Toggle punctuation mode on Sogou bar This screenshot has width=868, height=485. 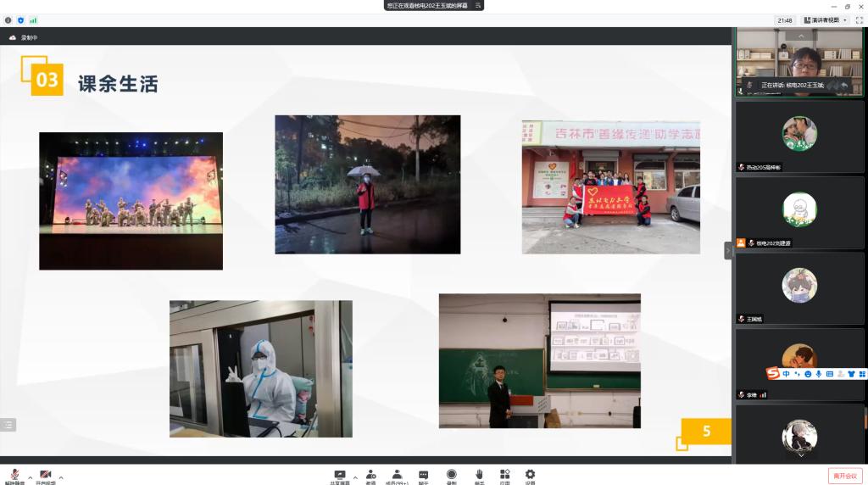[797, 374]
